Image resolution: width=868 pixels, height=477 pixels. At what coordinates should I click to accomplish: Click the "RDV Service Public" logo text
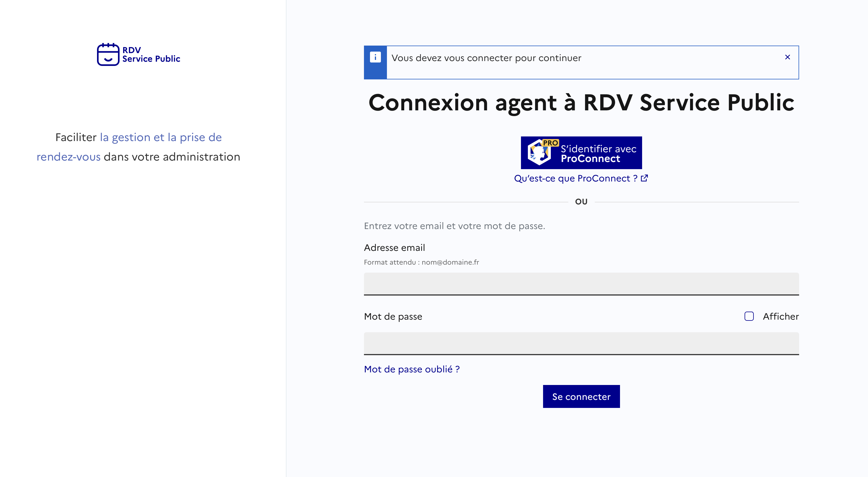coord(151,54)
